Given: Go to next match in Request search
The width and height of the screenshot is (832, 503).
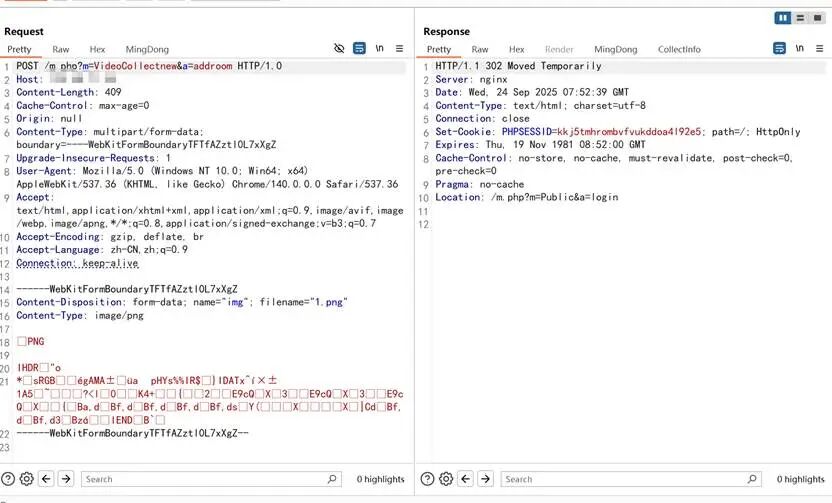Looking at the screenshot, I should tap(66, 479).
